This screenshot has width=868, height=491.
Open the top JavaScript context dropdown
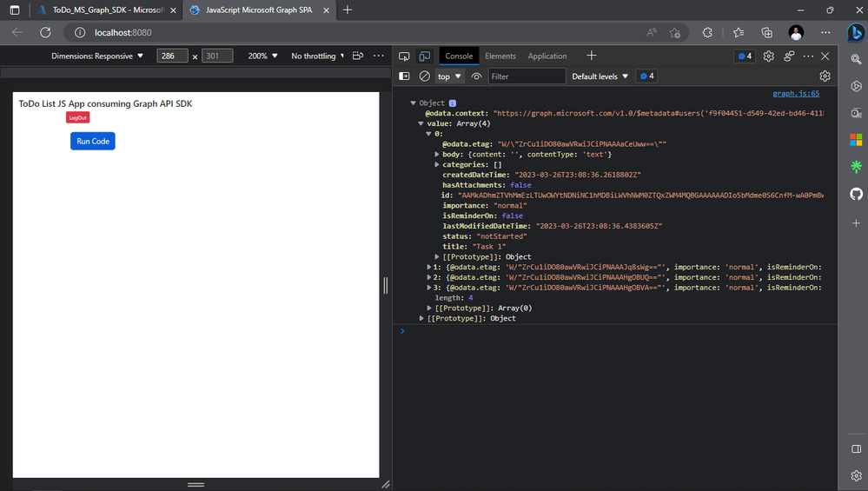point(449,76)
